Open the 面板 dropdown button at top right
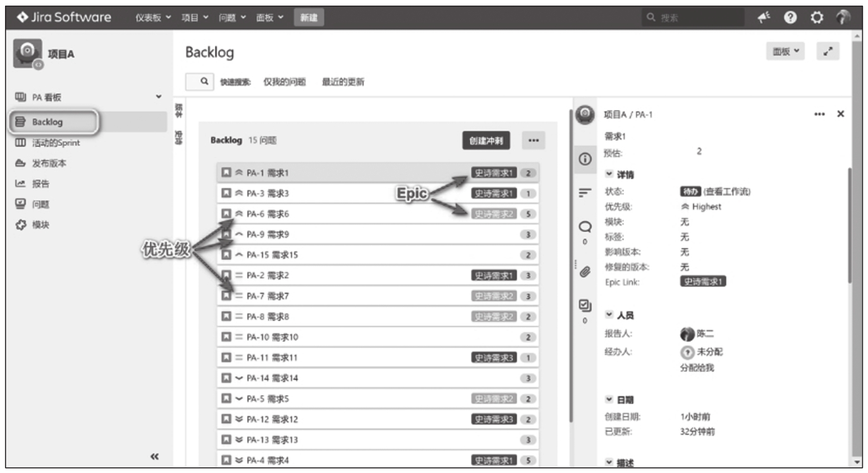The height and width of the screenshot is (473, 868). 786,52
